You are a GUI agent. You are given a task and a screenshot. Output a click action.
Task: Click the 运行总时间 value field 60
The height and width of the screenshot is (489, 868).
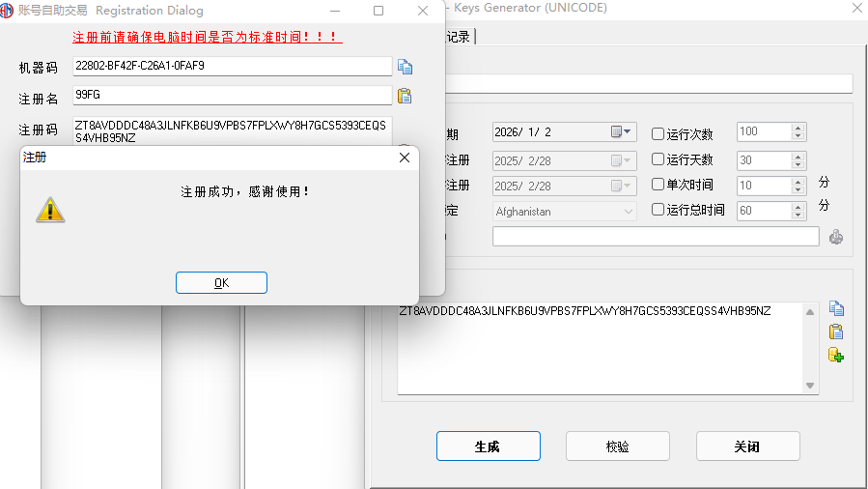(765, 211)
